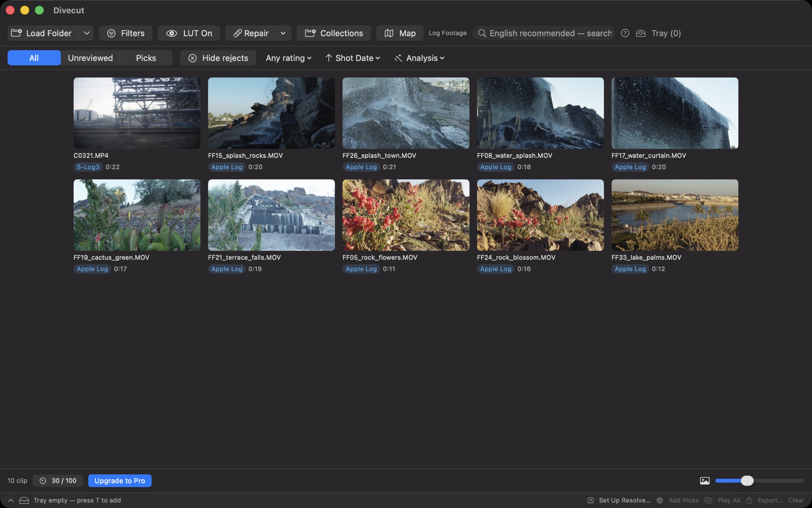The width and height of the screenshot is (812, 508).
Task: Click the Load Folder button
Action: pyautogui.click(x=43, y=33)
